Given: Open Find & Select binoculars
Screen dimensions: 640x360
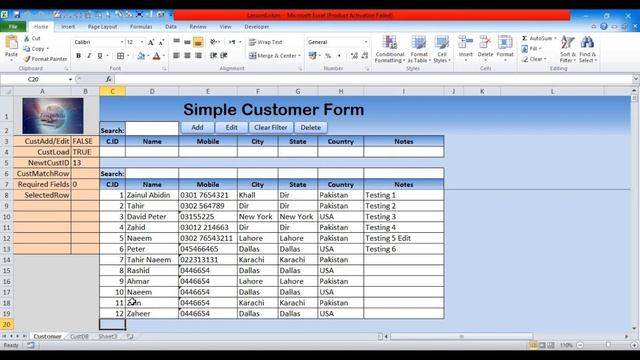Looking at the screenshot, I should point(587,49).
